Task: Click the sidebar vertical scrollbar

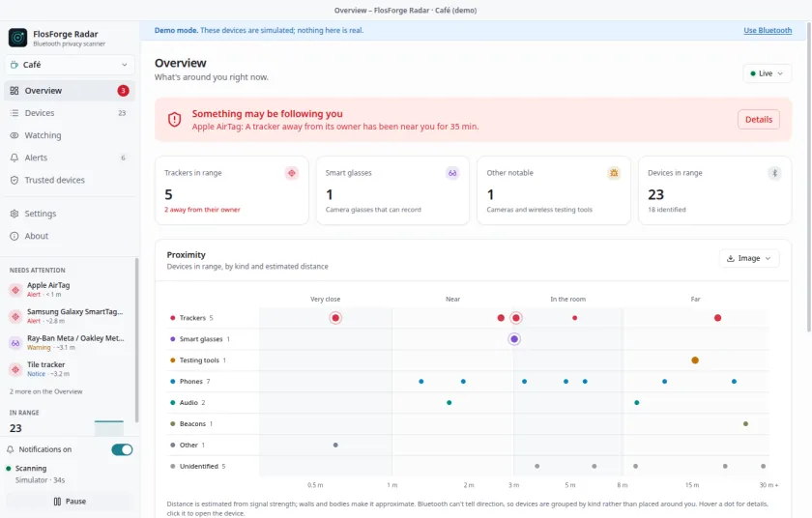Action: coord(136,340)
